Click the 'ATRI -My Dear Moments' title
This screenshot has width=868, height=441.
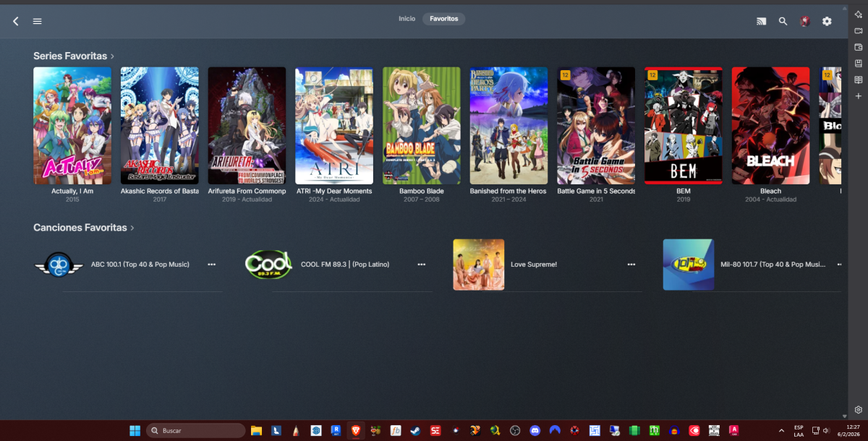[x=334, y=192]
